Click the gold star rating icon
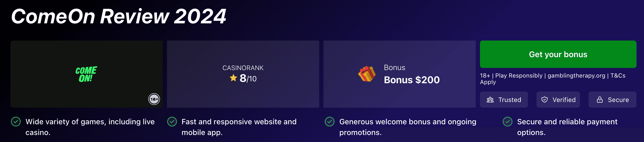This screenshot has height=142, width=644. click(233, 78)
